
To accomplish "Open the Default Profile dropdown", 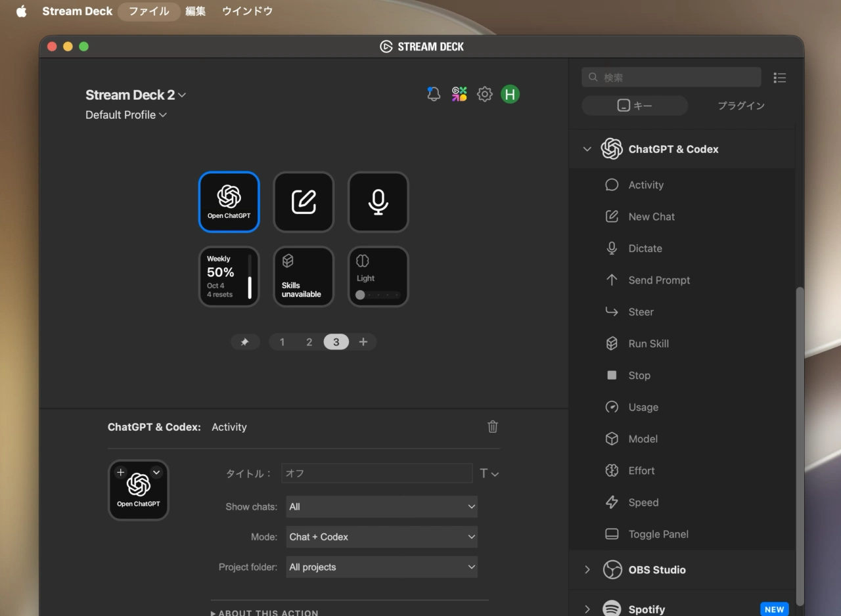I will pos(126,115).
